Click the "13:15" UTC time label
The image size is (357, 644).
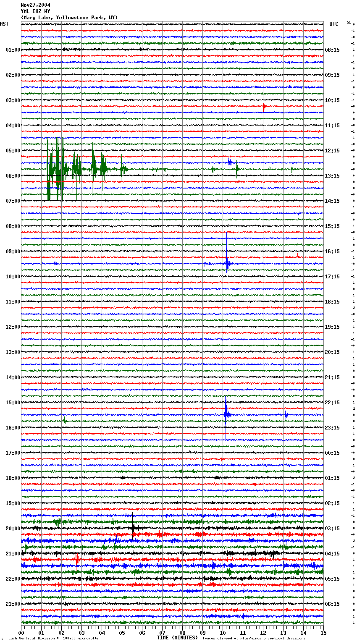pos(332,176)
